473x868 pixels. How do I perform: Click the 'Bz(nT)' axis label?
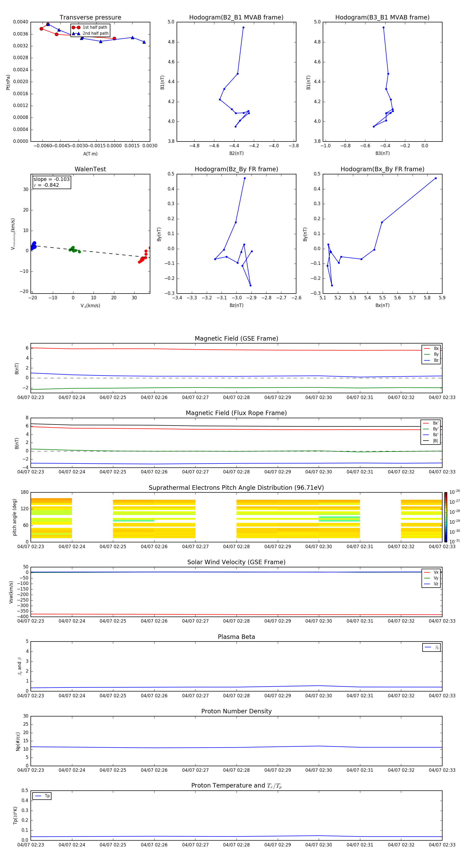click(x=236, y=305)
